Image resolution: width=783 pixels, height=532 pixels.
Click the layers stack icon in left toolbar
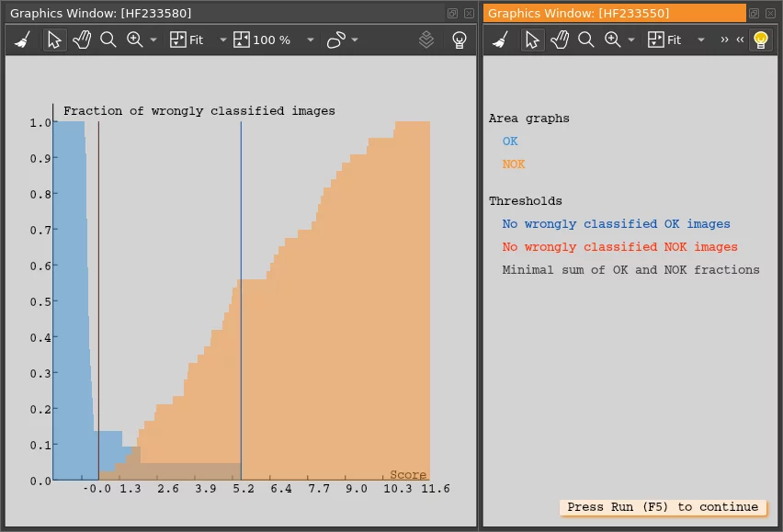pos(426,40)
